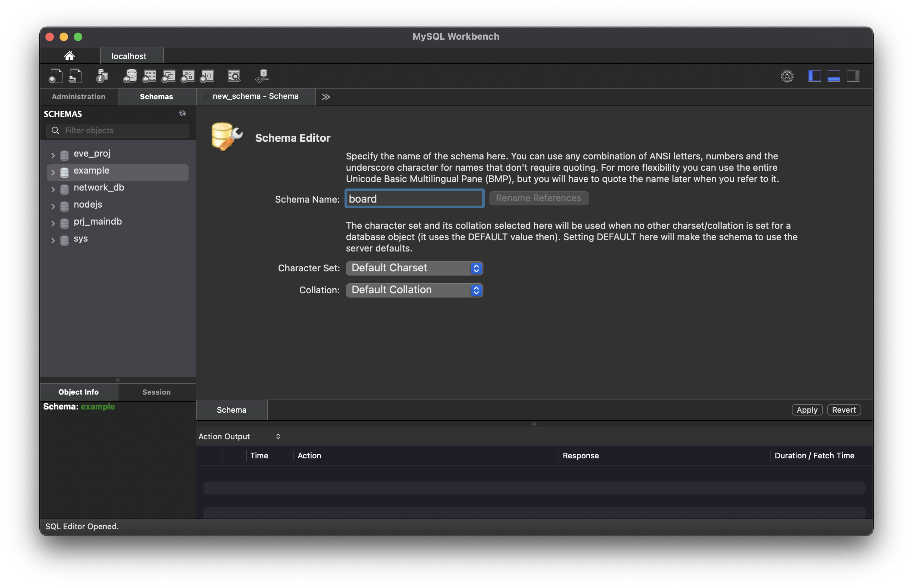Open an SQL script file icon
The width and height of the screenshot is (913, 588).
point(75,76)
